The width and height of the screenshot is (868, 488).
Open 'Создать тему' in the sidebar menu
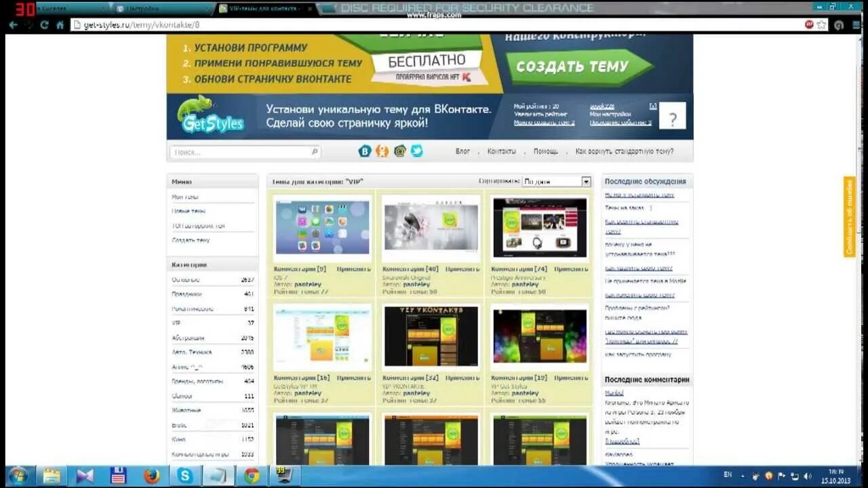tap(191, 241)
